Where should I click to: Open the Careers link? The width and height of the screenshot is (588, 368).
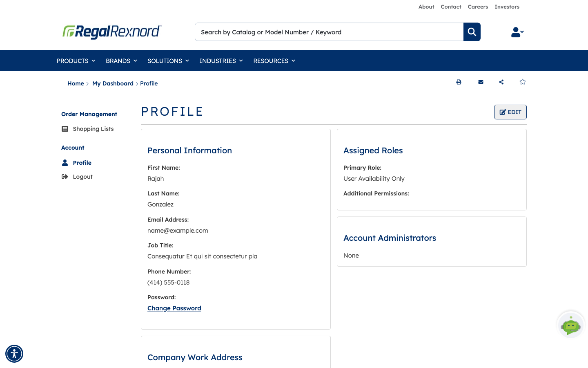pos(478,7)
